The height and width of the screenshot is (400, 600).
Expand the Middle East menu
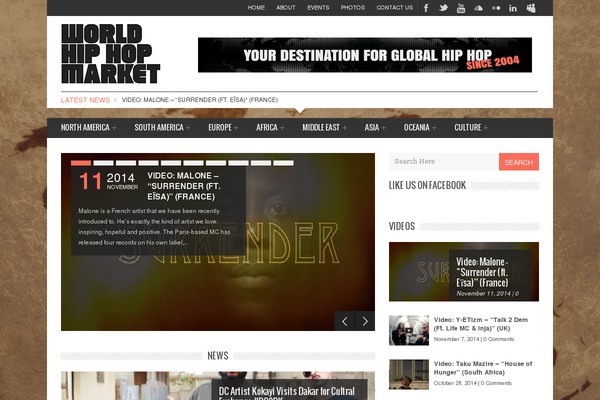point(324,127)
